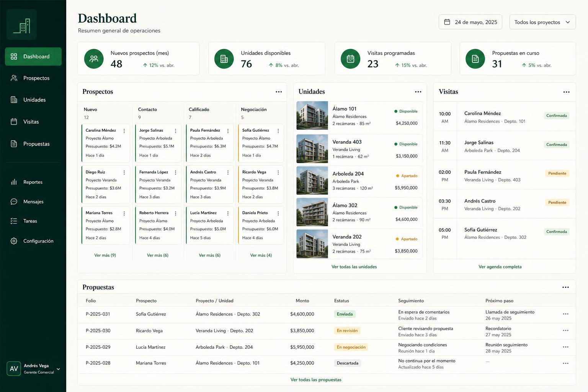The height and width of the screenshot is (392, 588).
Task: Open the 24 de mayo, 2025 date picker
Action: (471, 22)
